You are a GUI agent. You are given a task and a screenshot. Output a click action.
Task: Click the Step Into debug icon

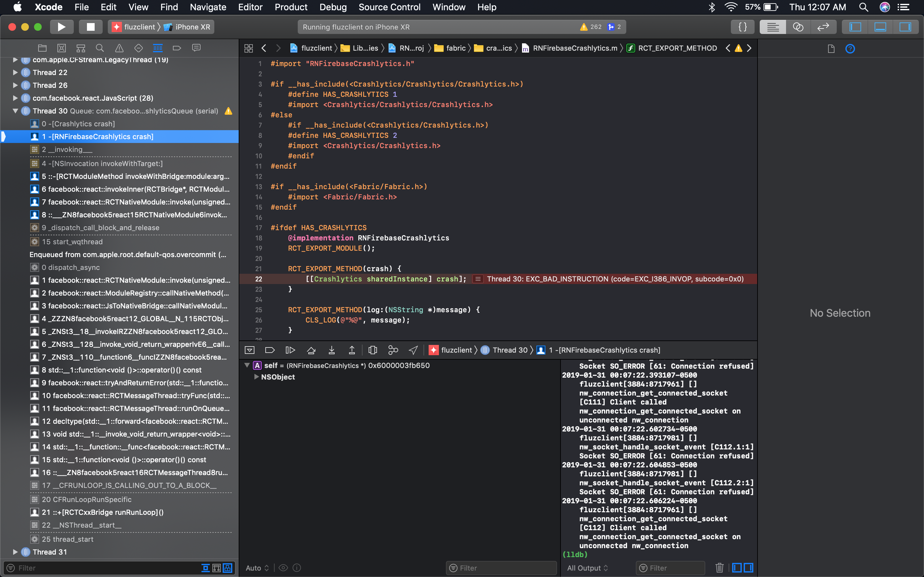click(331, 350)
